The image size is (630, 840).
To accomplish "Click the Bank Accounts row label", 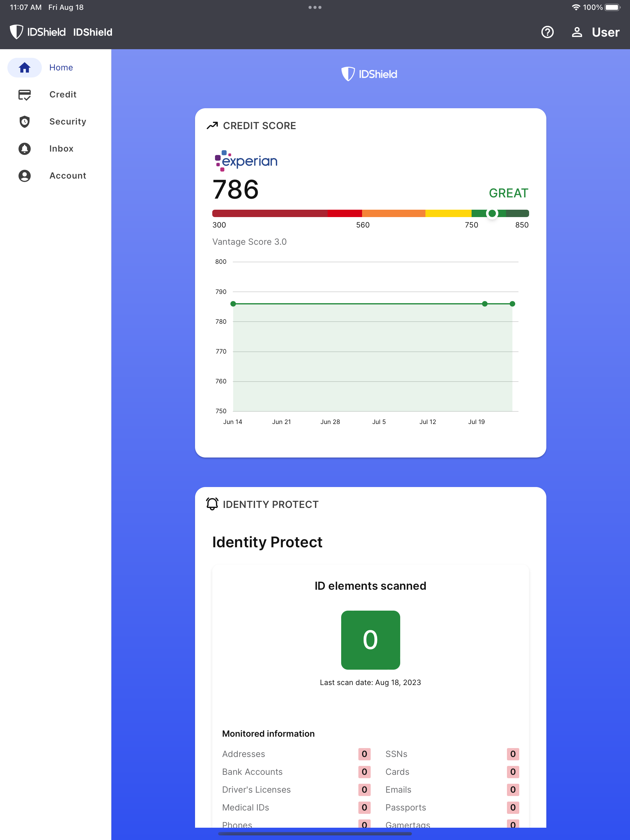I will [x=252, y=772].
